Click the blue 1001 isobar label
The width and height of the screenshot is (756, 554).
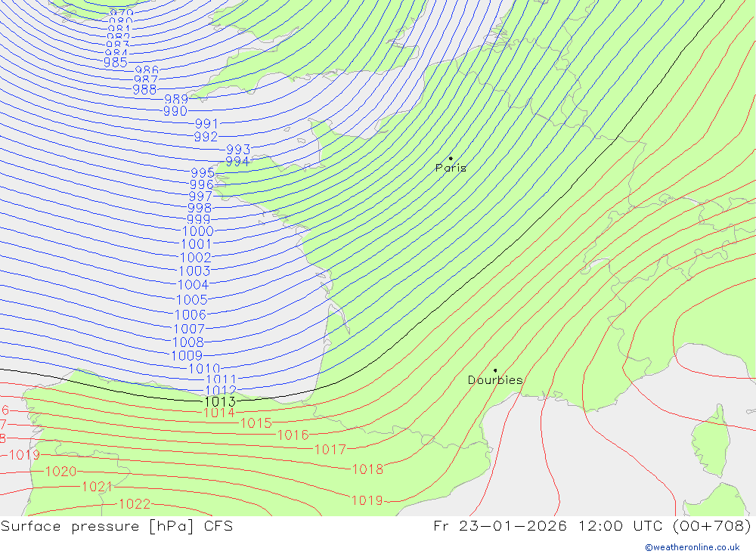coord(197,244)
